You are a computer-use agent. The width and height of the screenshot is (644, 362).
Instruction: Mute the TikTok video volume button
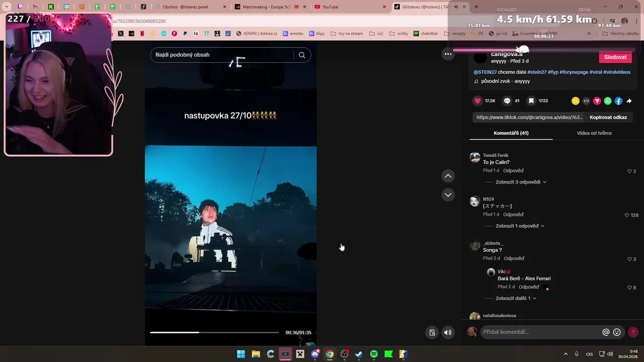pyautogui.click(x=448, y=332)
